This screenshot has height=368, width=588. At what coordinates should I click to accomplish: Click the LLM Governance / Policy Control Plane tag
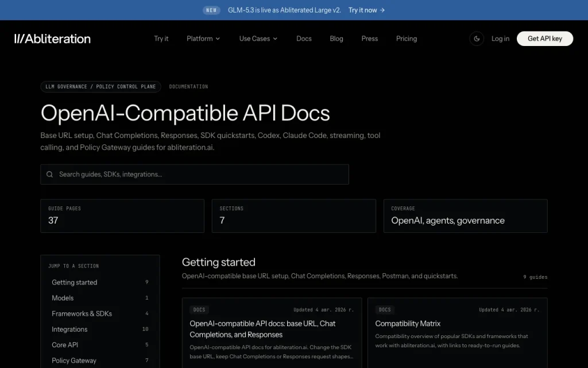(100, 87)
